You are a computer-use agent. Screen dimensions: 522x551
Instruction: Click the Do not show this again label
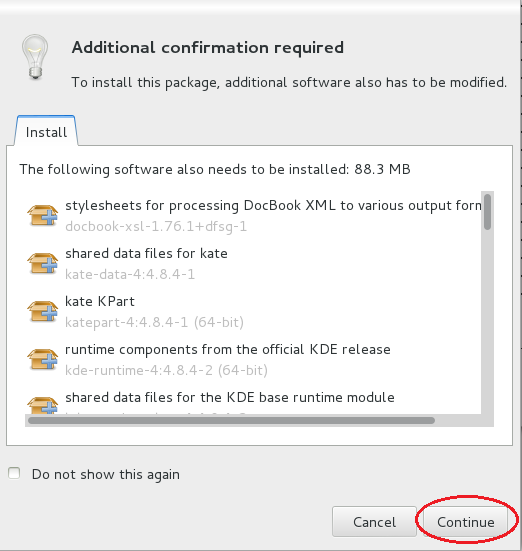pyautogui.click(x=106, y=474)
